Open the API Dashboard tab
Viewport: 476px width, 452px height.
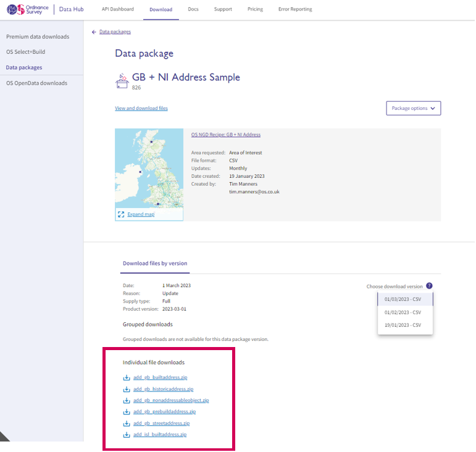point(117,9)
